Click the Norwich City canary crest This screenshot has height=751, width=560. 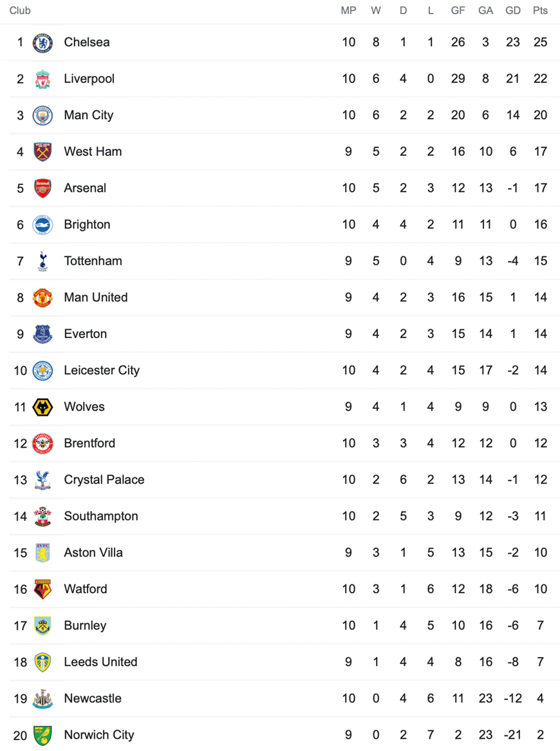tap(42, 735)
